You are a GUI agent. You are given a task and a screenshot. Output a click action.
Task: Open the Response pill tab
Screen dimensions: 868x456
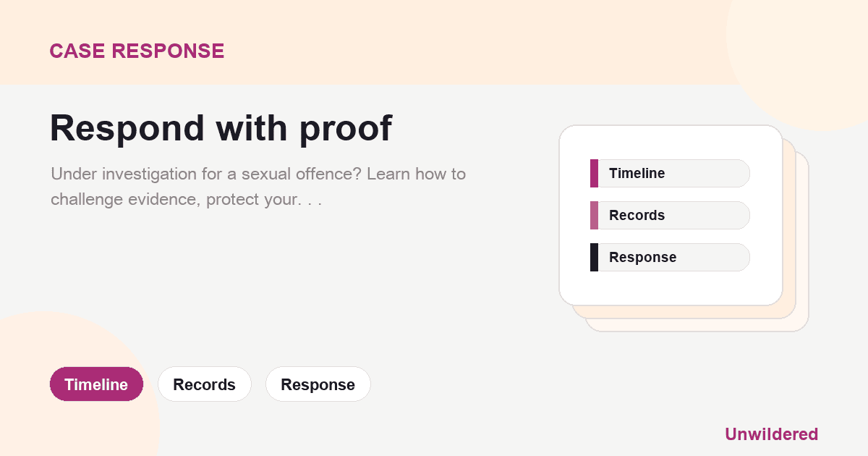coord(318,384)
